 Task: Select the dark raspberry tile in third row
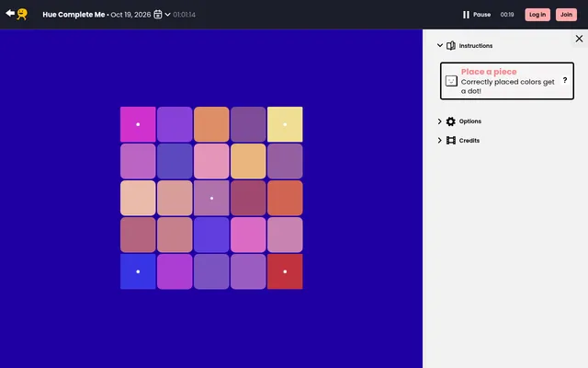click(x=248, y=198)
